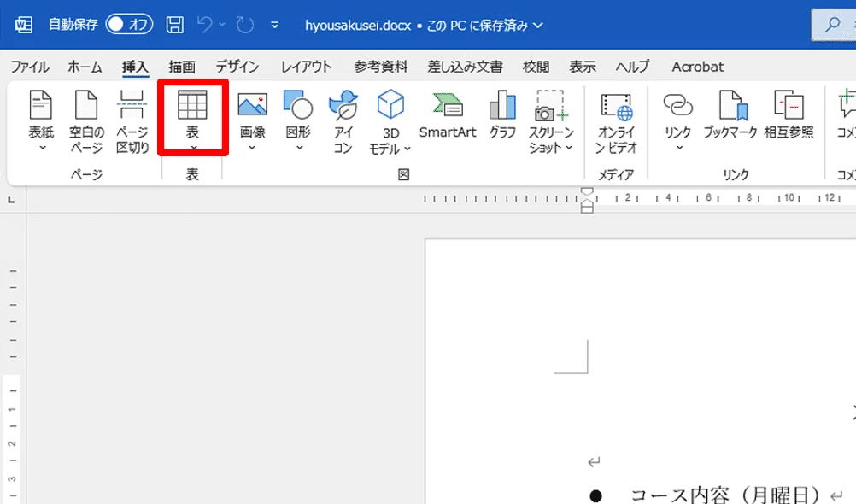Viewport: 856px width, 504px height.
Task: Open the レイアウト (Layout) tab
Action: click(306, 67)
